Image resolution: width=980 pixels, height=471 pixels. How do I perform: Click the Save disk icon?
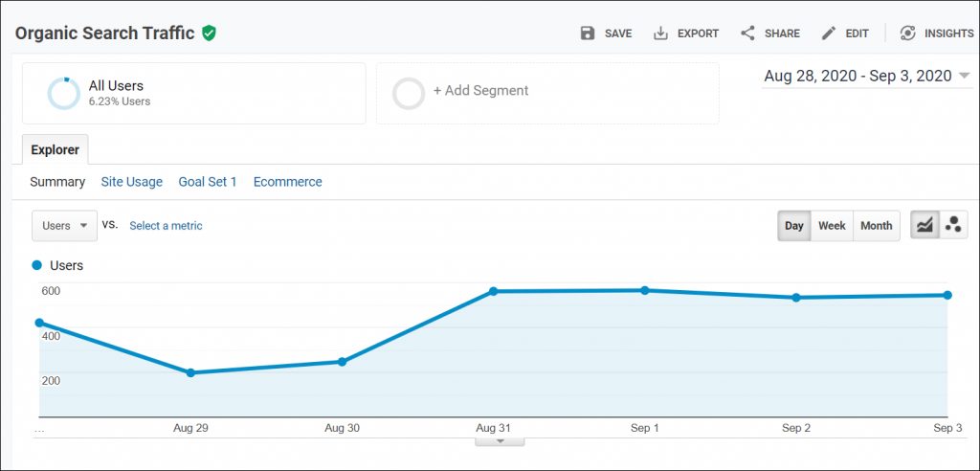[x=588, y=34]
